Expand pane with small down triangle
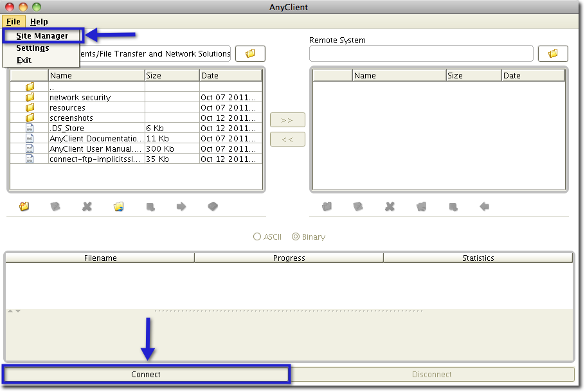This screenshot has height=392, width=585. coord(18,311)
